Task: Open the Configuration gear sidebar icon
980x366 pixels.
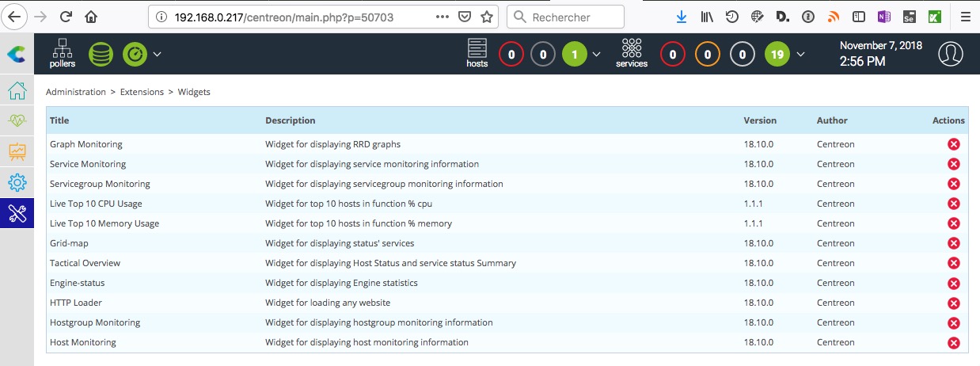Action: pyautogui.click(x=17, y=182)
